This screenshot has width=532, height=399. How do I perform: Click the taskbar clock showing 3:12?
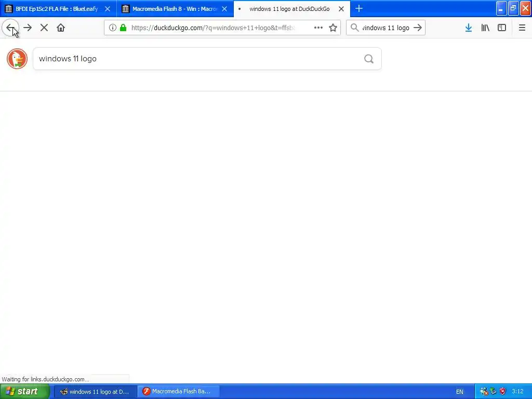518,392
